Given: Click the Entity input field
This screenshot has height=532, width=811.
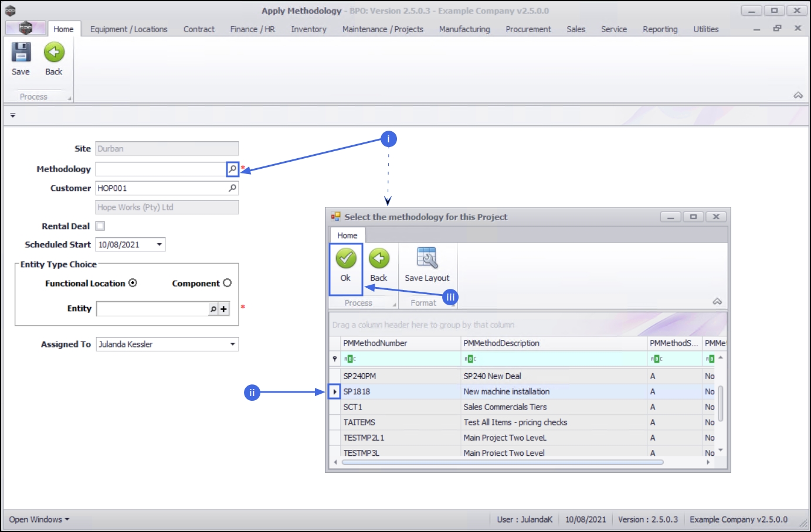Looking at the screenshot, I should pos(152,309).
